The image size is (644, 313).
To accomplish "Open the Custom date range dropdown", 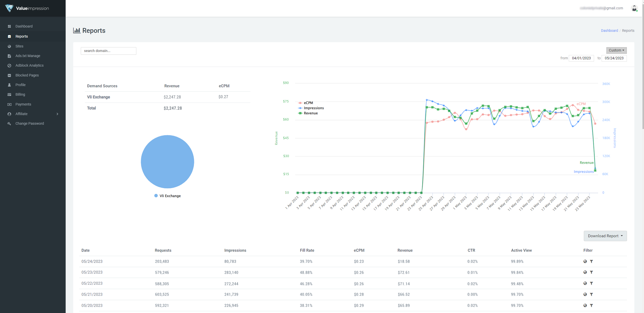I will coord(616,50).
